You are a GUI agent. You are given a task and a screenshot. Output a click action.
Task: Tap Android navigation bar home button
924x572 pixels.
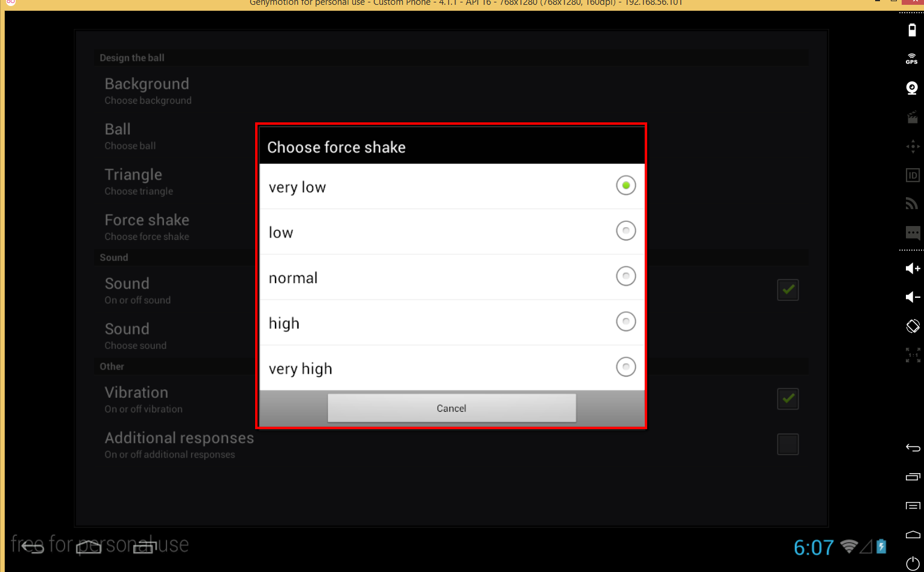(x=89, y=546)
